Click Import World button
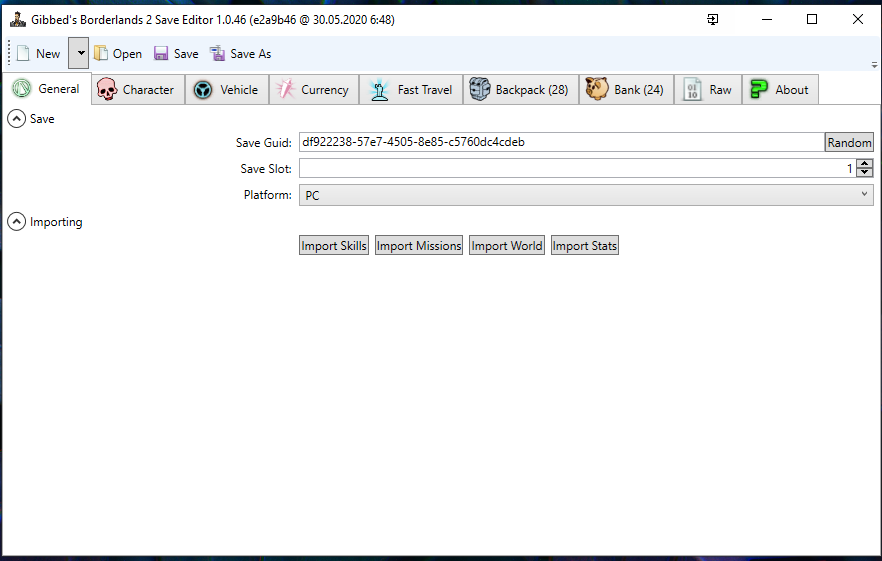 [x=507, y=245]
